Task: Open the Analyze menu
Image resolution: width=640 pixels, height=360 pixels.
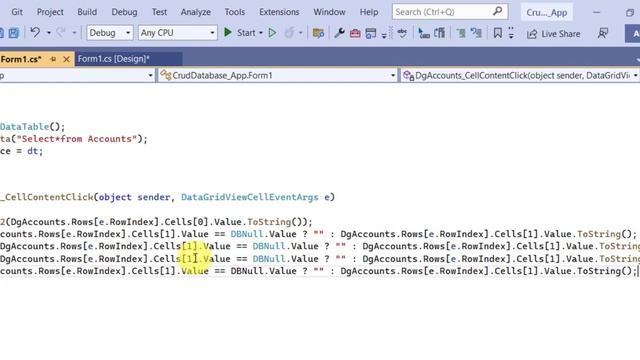Action: 196,12
